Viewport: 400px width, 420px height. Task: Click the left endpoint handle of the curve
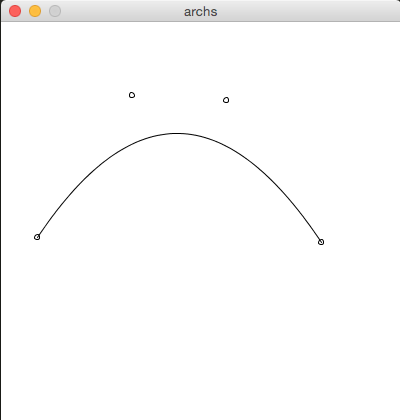pyautogui.click(x=37, y=237)
